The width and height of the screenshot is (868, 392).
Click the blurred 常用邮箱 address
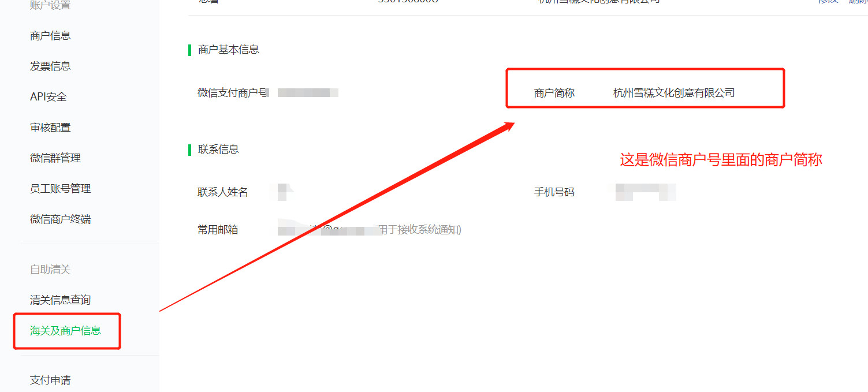coord(329,230)
